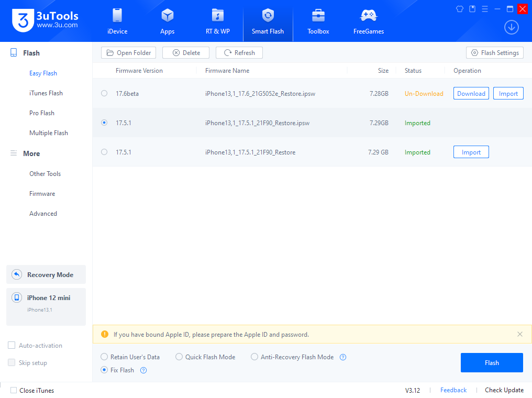Click the Recovery Mode panel
The height and width of the screenshot is (398, 532).
click(46, 274)
